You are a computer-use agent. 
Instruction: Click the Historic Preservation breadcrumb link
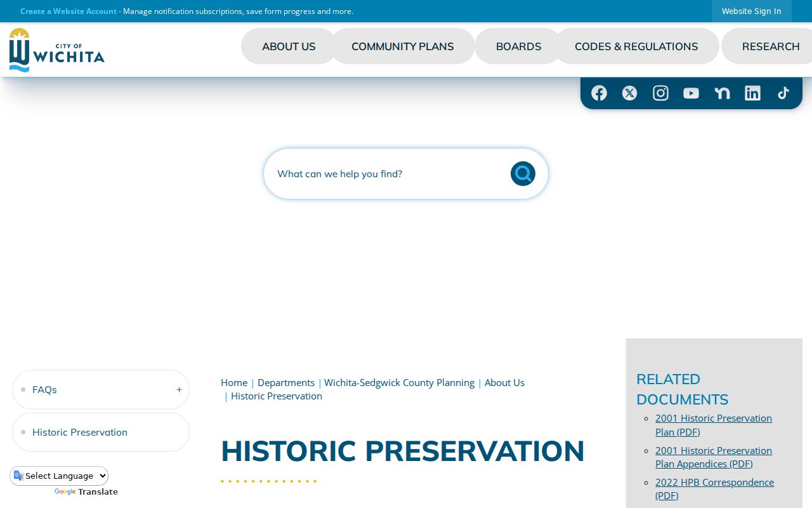click(277, 396)
